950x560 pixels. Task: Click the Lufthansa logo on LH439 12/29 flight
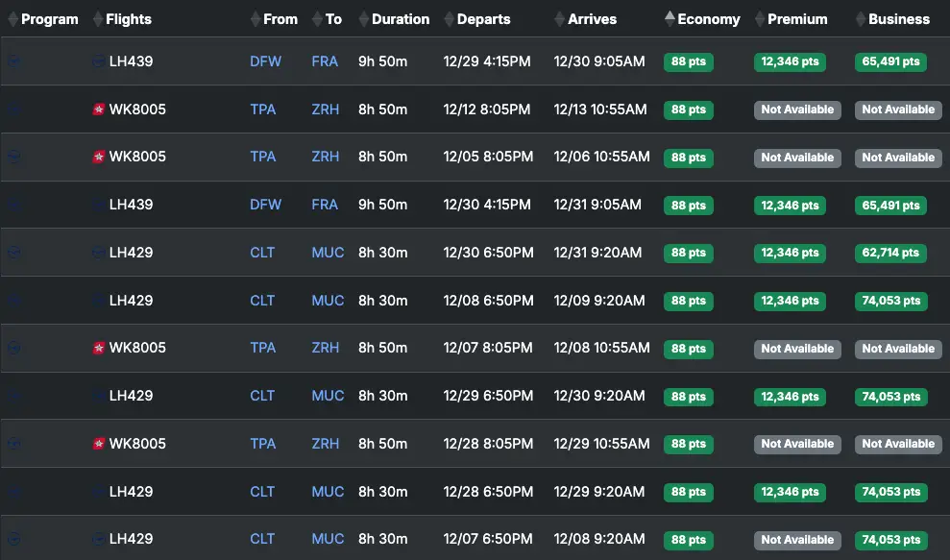point(98,61)
